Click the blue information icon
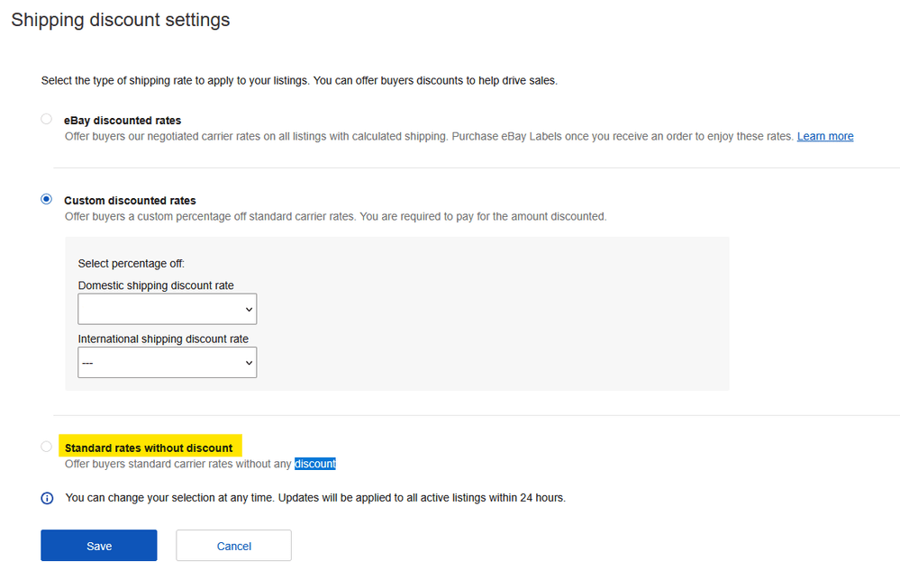 [x=47, y=498]
